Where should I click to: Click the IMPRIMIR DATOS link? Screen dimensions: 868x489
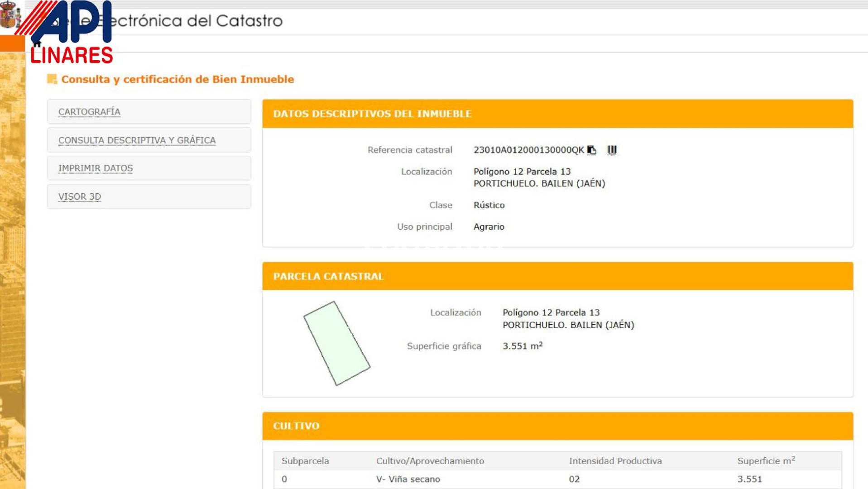click(96, 168)
